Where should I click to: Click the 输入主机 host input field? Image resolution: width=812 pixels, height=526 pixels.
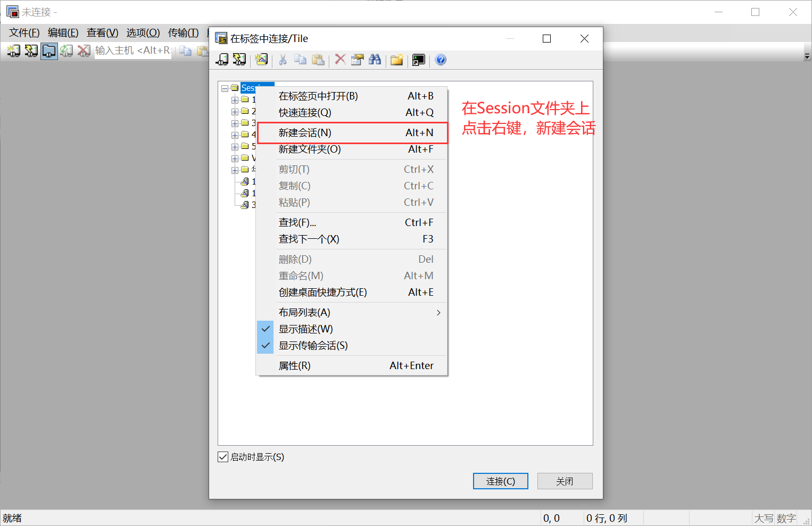point(133,51)
